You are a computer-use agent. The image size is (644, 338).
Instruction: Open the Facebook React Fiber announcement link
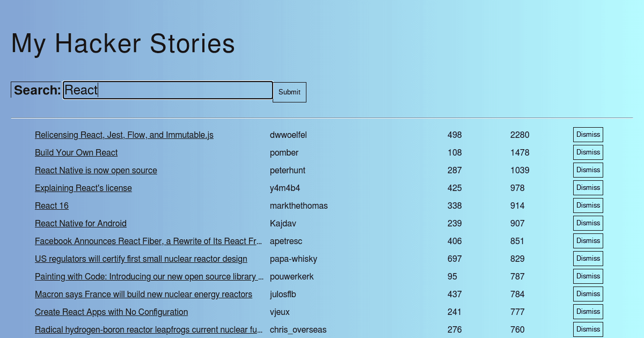click(149, 241)
